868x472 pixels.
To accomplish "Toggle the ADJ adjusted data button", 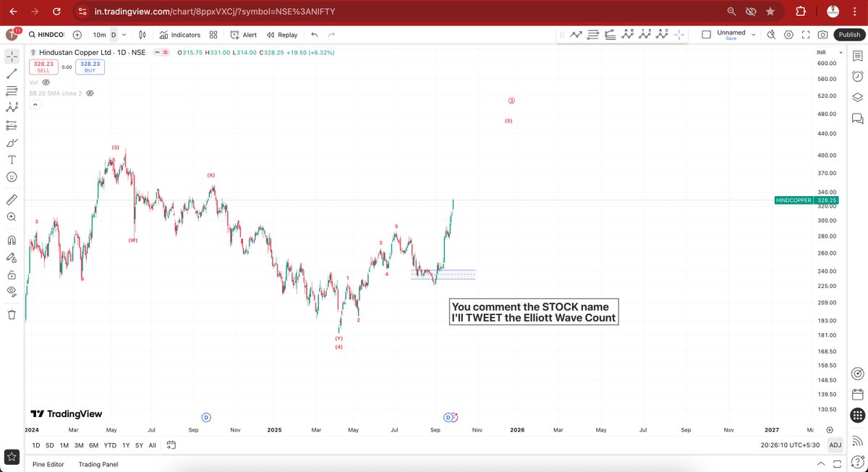I will coord(835,445).
